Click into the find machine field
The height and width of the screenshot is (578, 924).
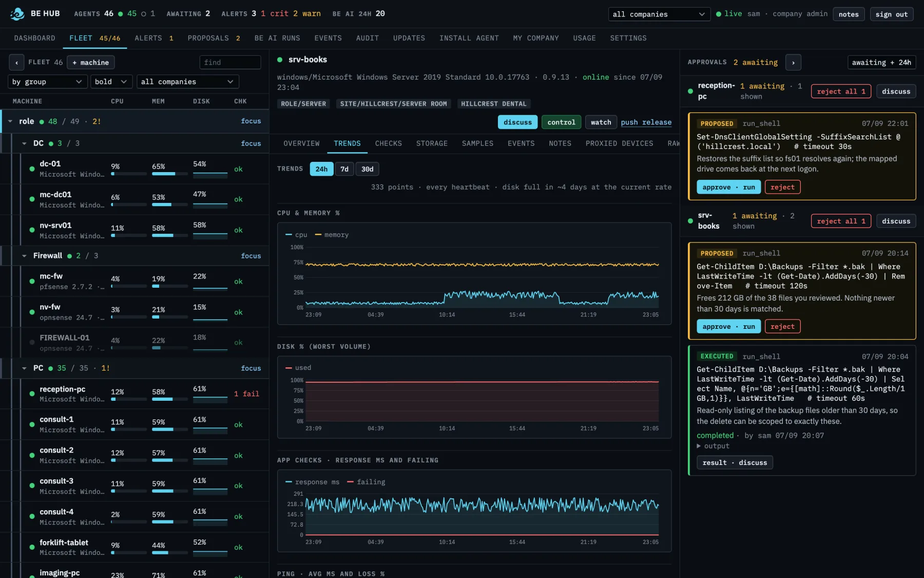coord(230,63)
